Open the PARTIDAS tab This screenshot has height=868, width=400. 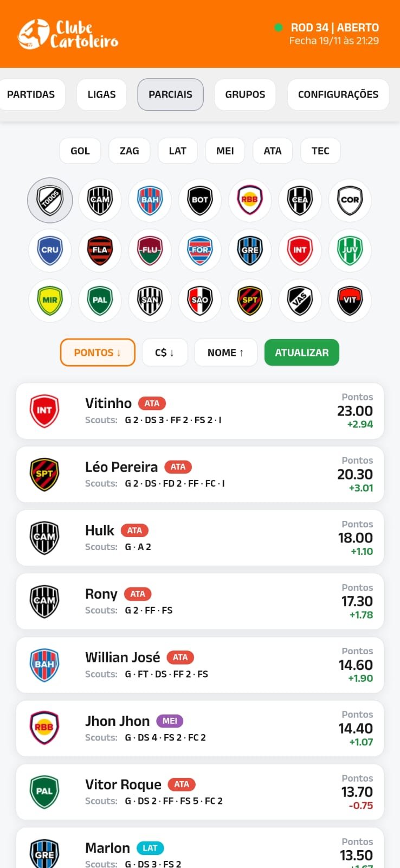pyautogui.click(x=31, y=94)
